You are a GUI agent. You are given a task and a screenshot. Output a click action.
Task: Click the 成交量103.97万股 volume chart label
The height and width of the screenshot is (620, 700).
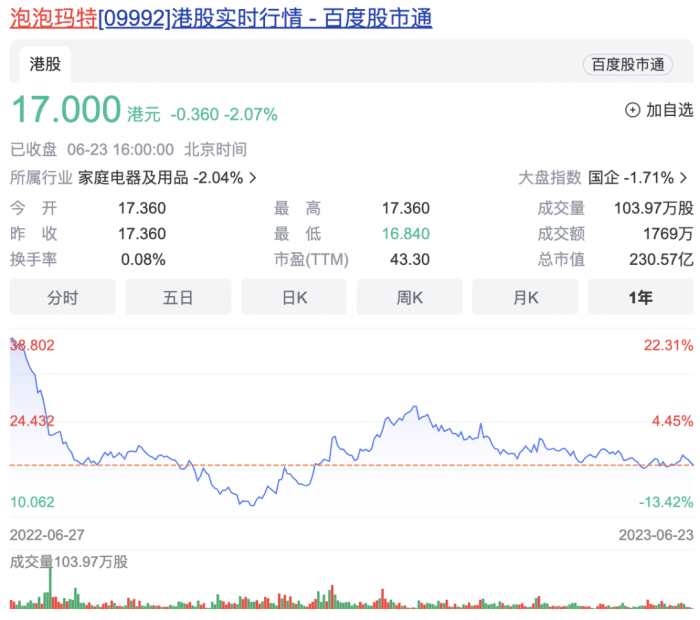click(69, 561)
